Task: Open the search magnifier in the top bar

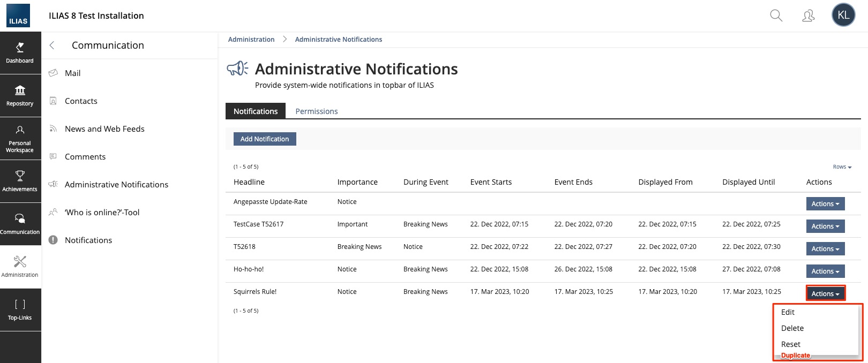Action: (776, 16)
